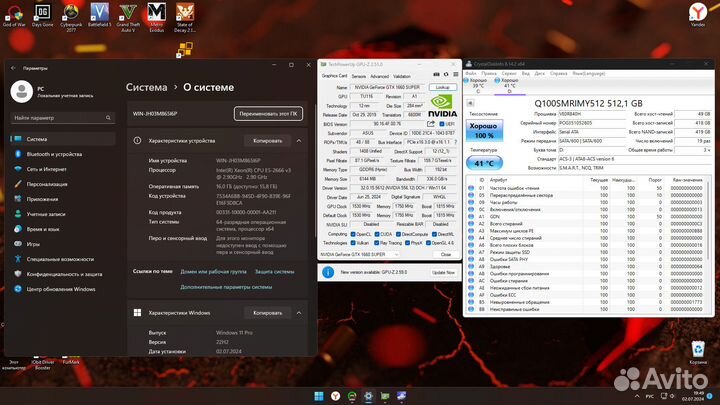Screen dimensions: 720x405
Task: Open the Сервис menu in CrystalDiskInfo
Action: click(x=509, y=73)
